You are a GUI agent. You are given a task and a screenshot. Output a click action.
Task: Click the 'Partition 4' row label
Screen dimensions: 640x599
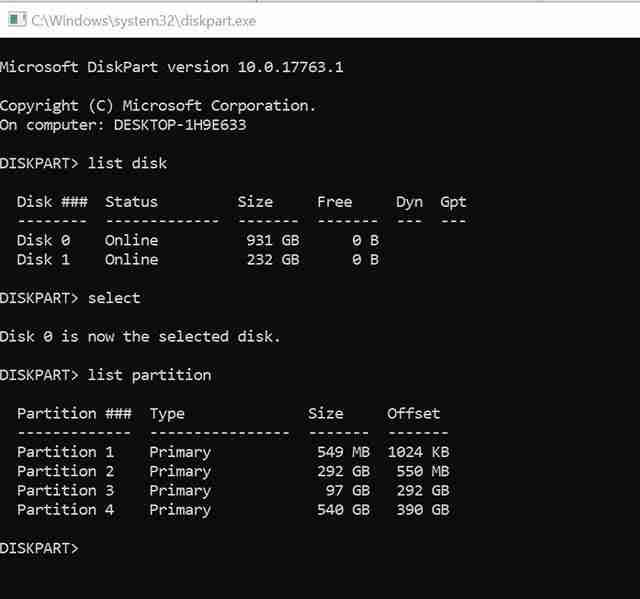point(65,510)
